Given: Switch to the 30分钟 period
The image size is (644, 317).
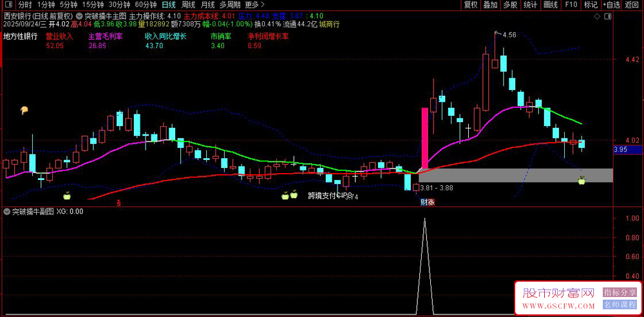Looking at the screenshot, I should point(120,5).
